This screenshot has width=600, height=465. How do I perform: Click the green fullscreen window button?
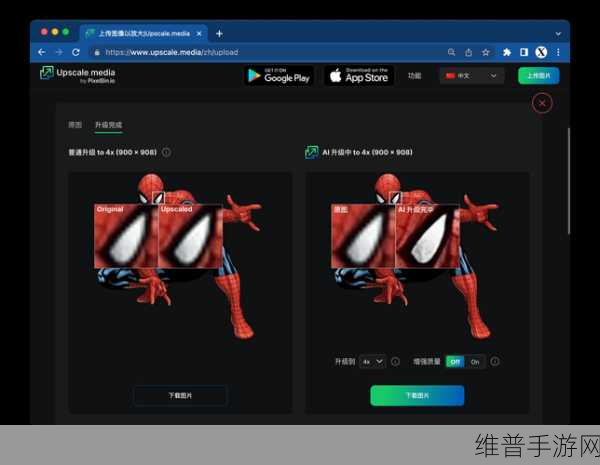pyautogui.click(x=65, y=32)
